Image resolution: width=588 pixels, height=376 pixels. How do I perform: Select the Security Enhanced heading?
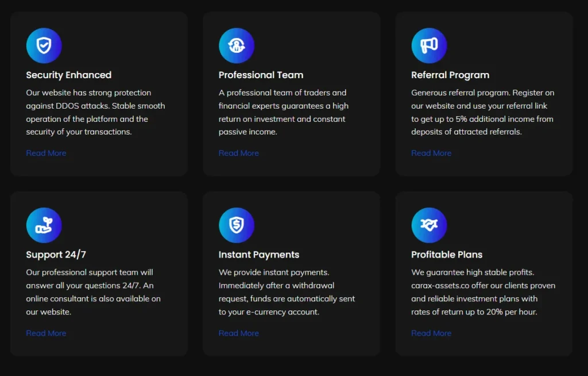click(69, 75)
